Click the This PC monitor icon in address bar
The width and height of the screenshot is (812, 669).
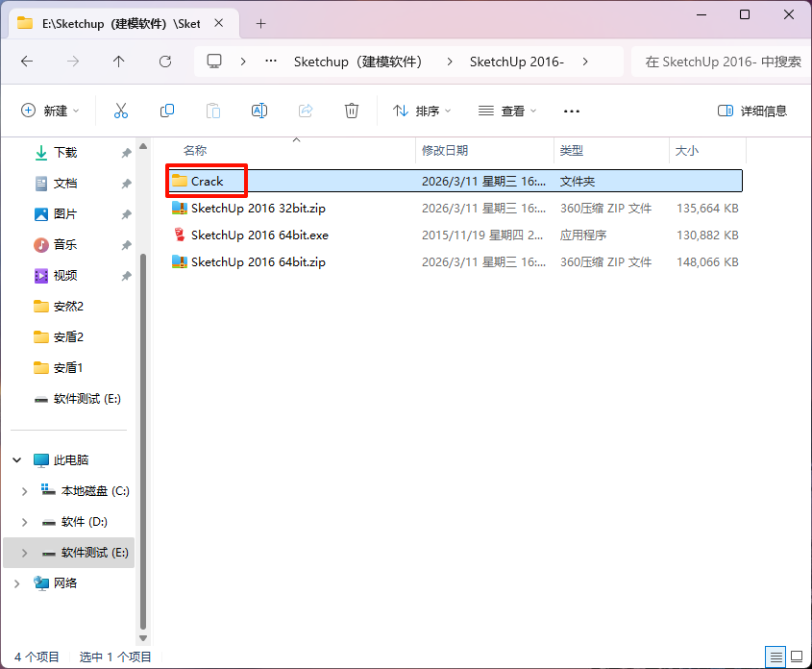(214, 62)
